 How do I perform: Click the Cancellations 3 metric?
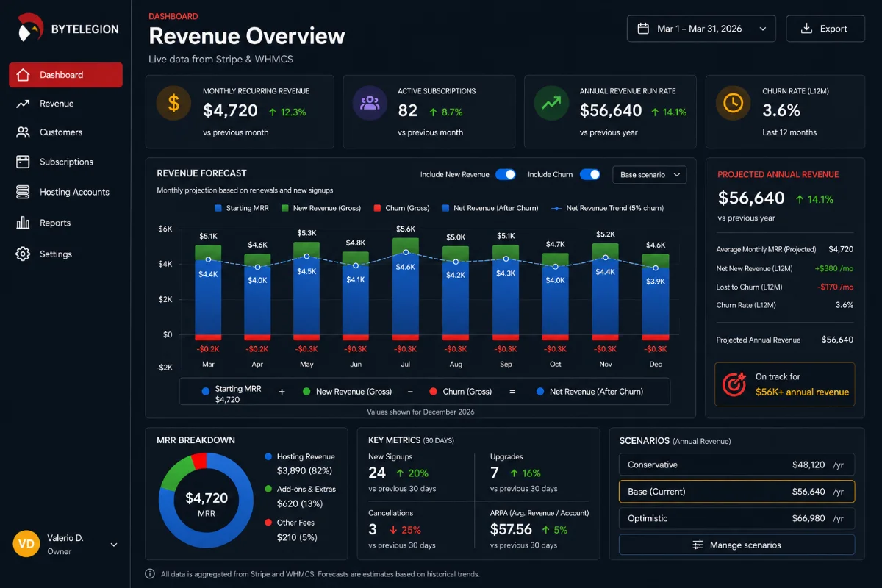(373, 529)
